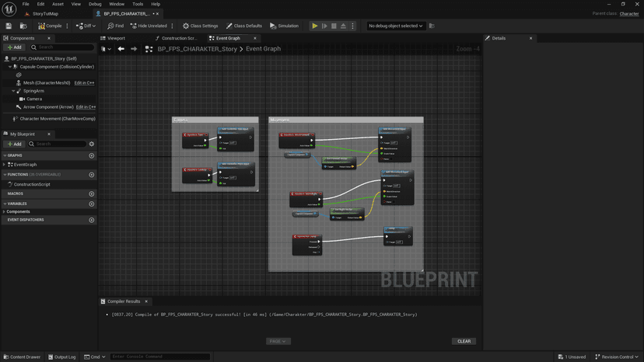Viewport: 644px width, 362px height.
Task: Collapse the Capsule Component tree item
Action: [x=10, y=67]
